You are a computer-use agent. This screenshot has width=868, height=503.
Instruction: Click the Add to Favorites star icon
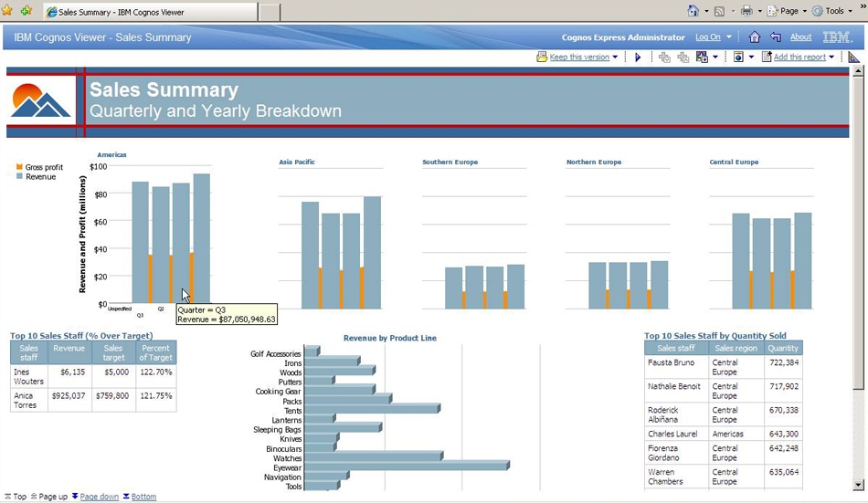(x=26, y=11)
